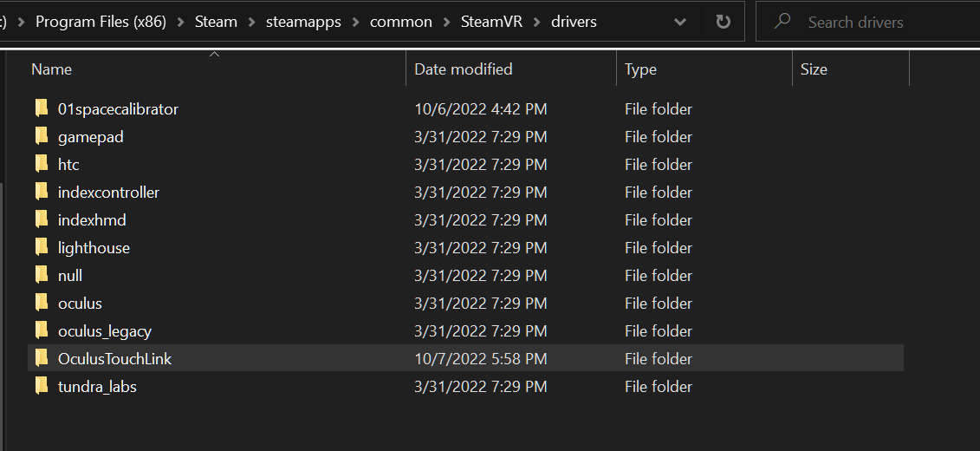Click the 01spacecalibrator folder icon
This screenshot has width=980, height=451.
41,108
